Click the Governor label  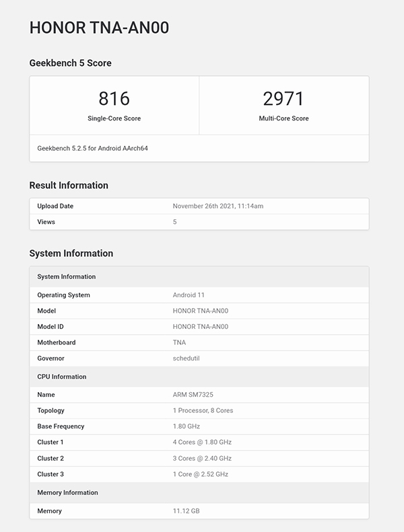tap(50, 358)
